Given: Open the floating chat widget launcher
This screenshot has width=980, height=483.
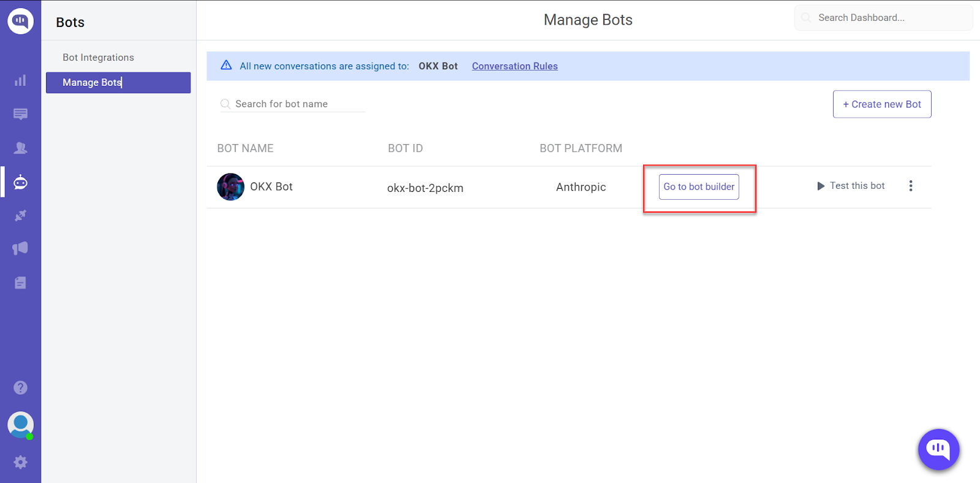Looking at the screenshot, I should (x=938, y=449).
